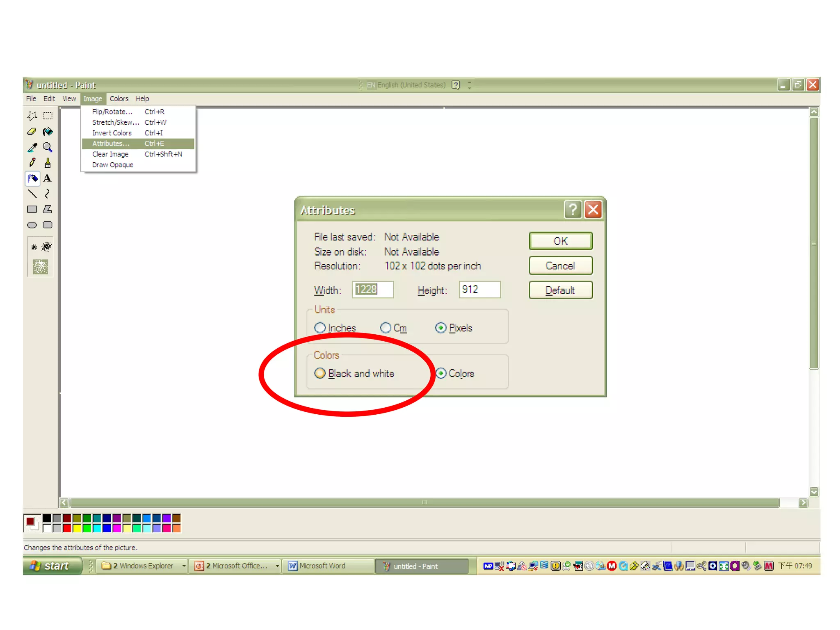The width and height of the screenshot is (840, 630).
Task: Pick the Color picker eyedropper tool
Action: [32, 147]
